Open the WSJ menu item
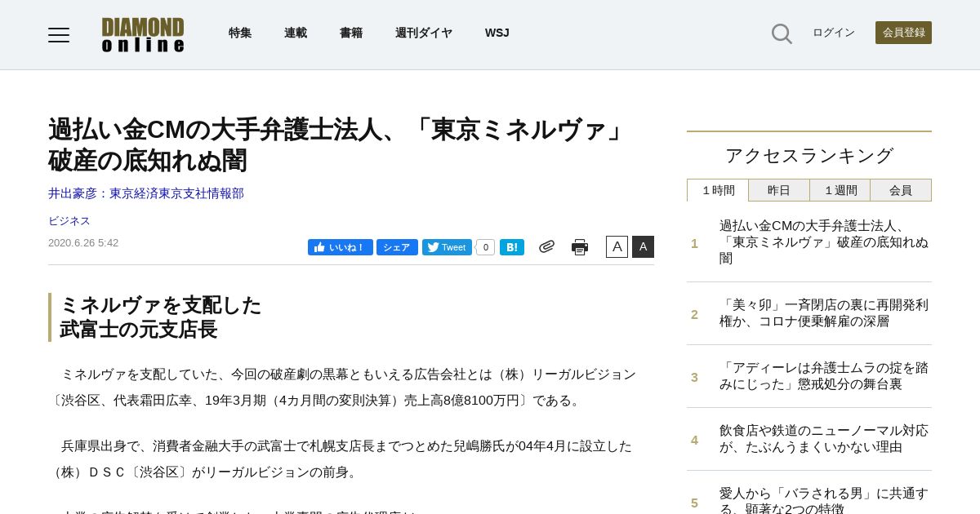Screen dimensions: 980x514 [497, 33]
